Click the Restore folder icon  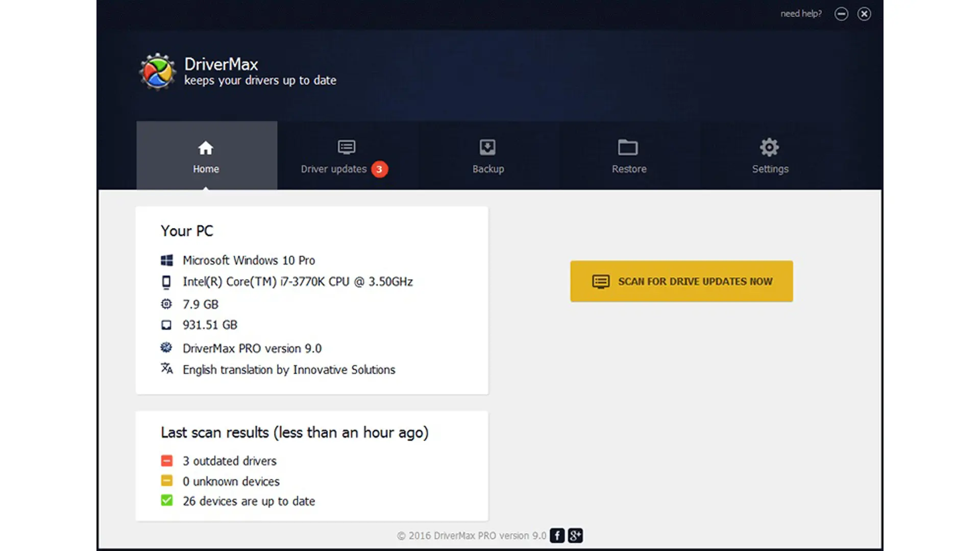click(x=628, y=147)
